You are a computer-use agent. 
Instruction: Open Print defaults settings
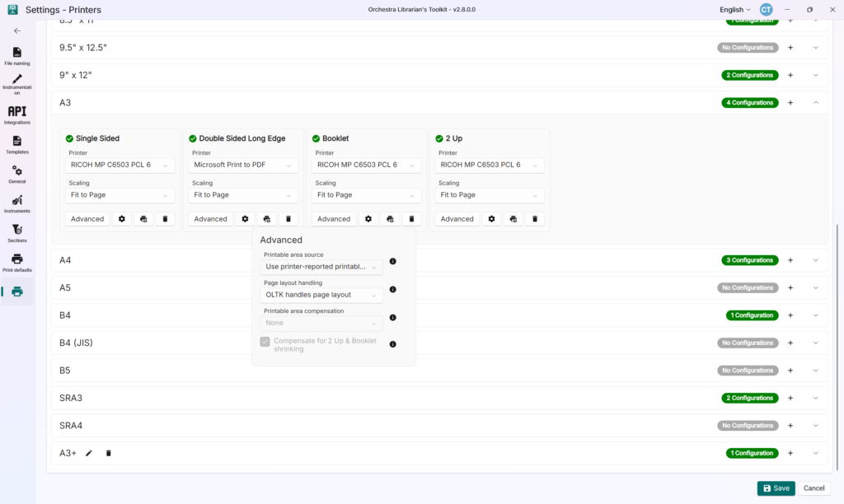(17, 263)
